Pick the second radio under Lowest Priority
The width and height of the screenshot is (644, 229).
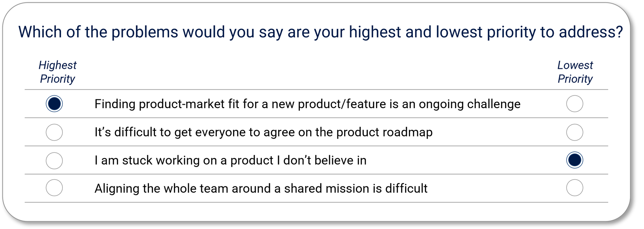tap(575, 132)
